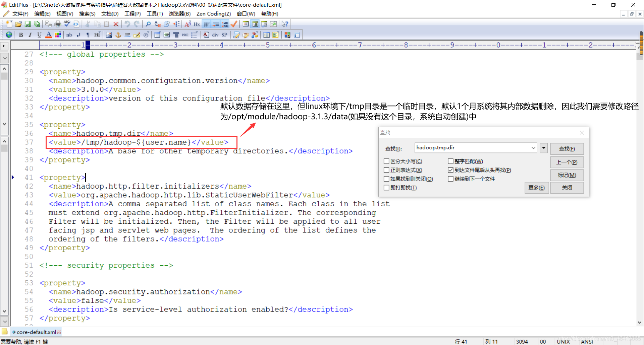Click the 上一个(P) previous button
Viewport: 644px width, 345px height.
click(x=567, y=162)
